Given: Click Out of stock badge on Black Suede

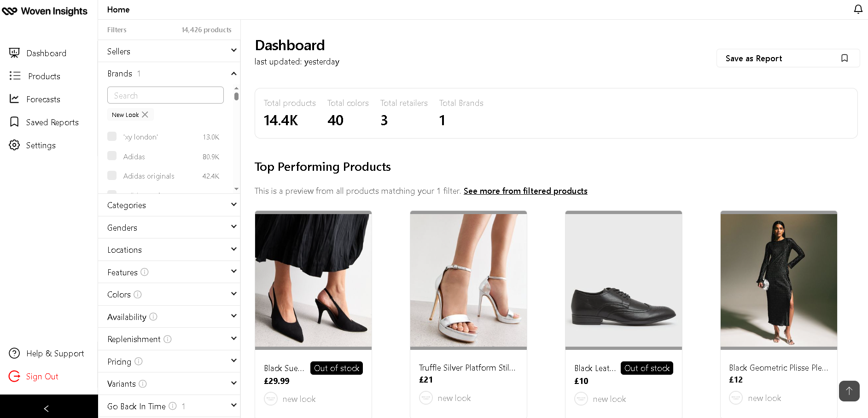Looking at the screenshot, I should pos(337,368).
